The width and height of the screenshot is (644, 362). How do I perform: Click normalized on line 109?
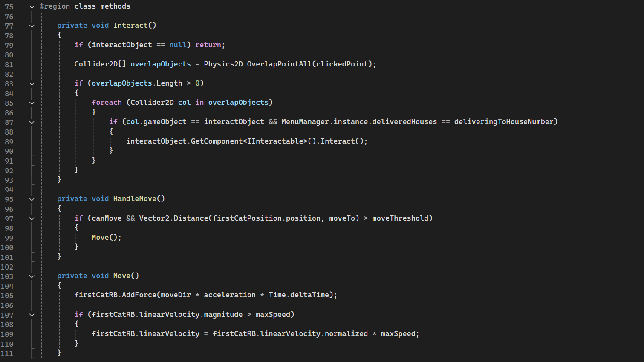[346, 334]
